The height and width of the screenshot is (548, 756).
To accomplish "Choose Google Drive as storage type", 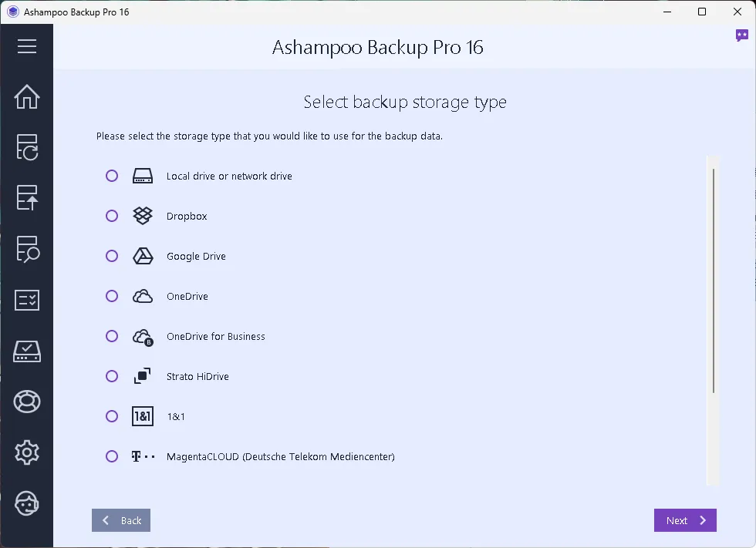I will [112, 256].
